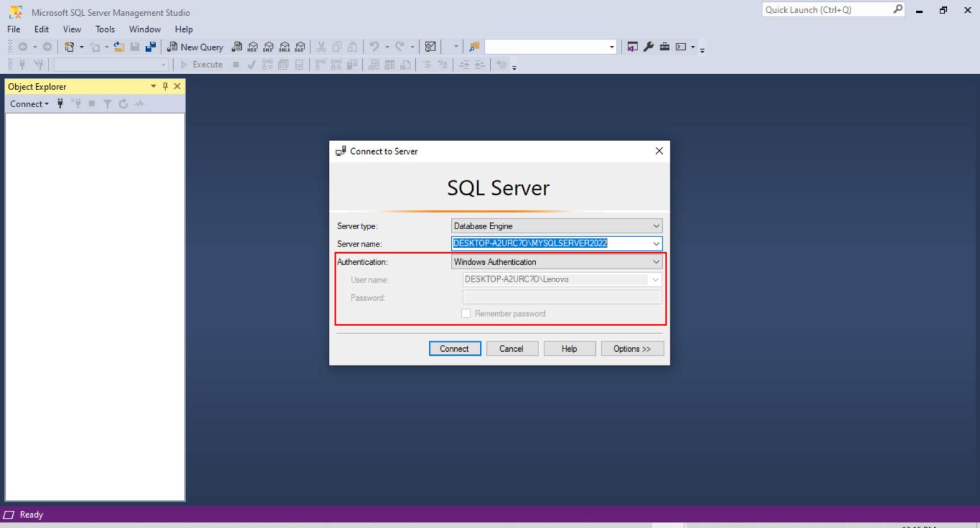This screenshot has height=528, width=980.
Task: Open the Tools menu
Action: (x=105, y=29)
